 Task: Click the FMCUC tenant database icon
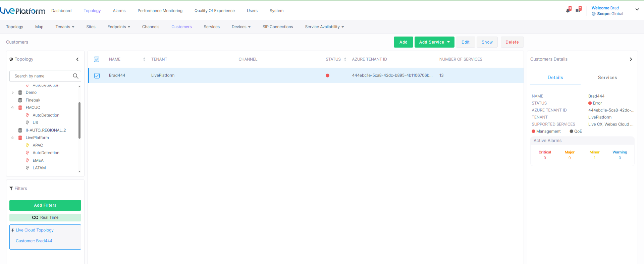[20, 108]
